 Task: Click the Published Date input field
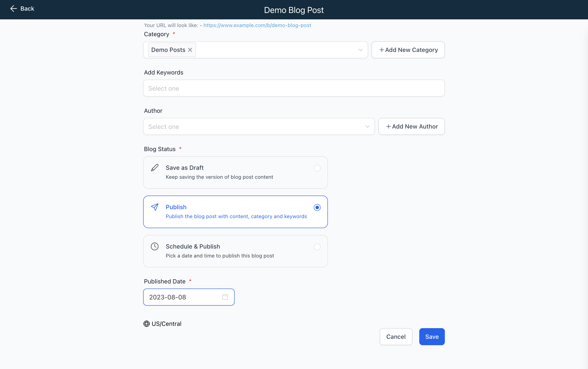(189, 297)
